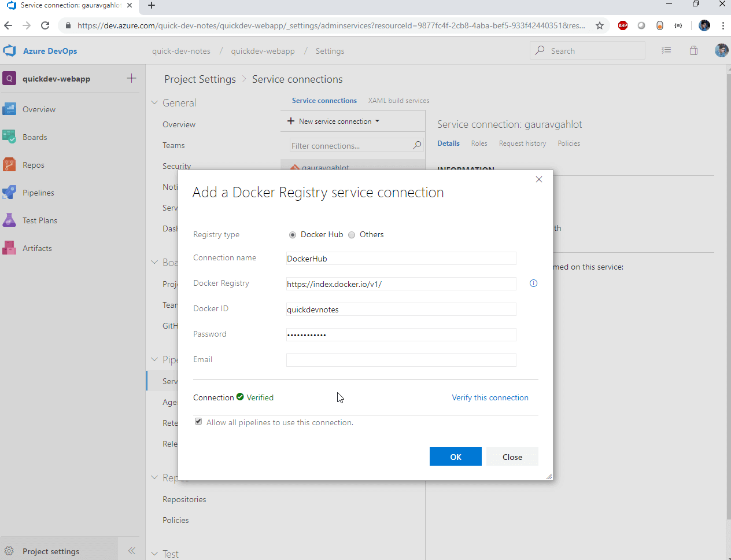Image resolution: width=731 pixels, height=560 pixels.
Task: Click the Filter connections field
Action: pyautogui.click(x=357, y=145)
